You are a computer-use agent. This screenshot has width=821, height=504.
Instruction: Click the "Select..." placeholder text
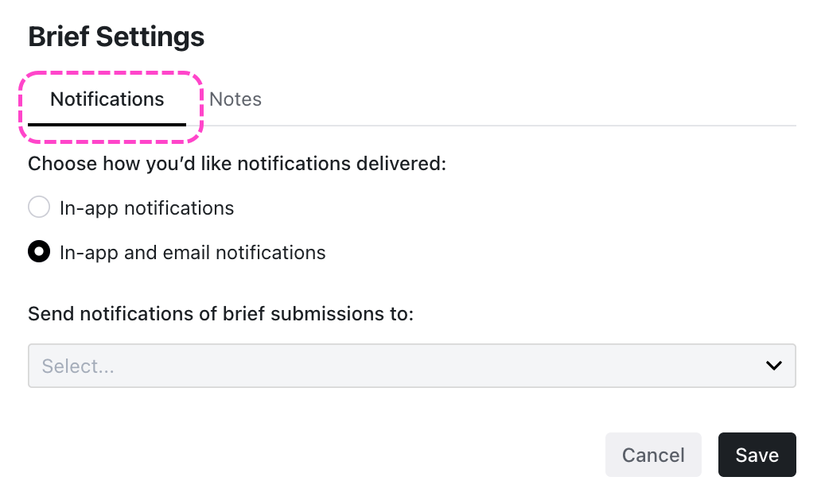point(78,366)
